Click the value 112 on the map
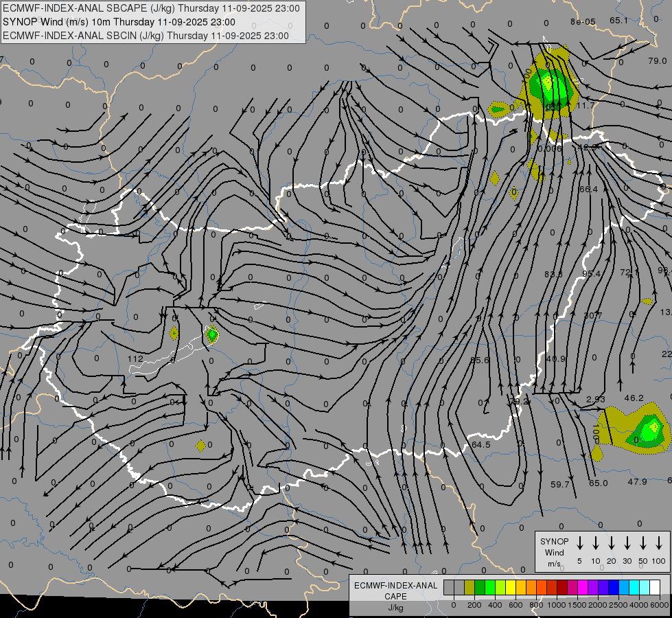Screen dimensions: 672x618 pyautogui.click(x=135, y=358)
